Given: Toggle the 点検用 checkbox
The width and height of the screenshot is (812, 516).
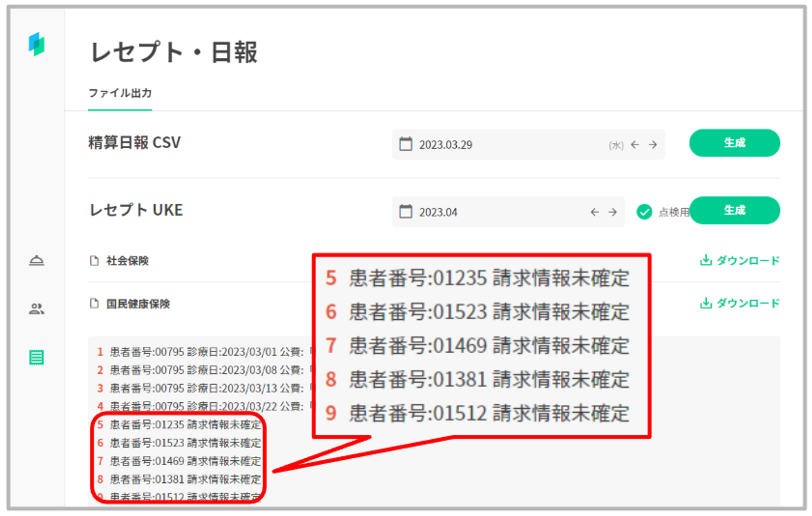Looking at the screenshot, I should click(x=644, y=212).
